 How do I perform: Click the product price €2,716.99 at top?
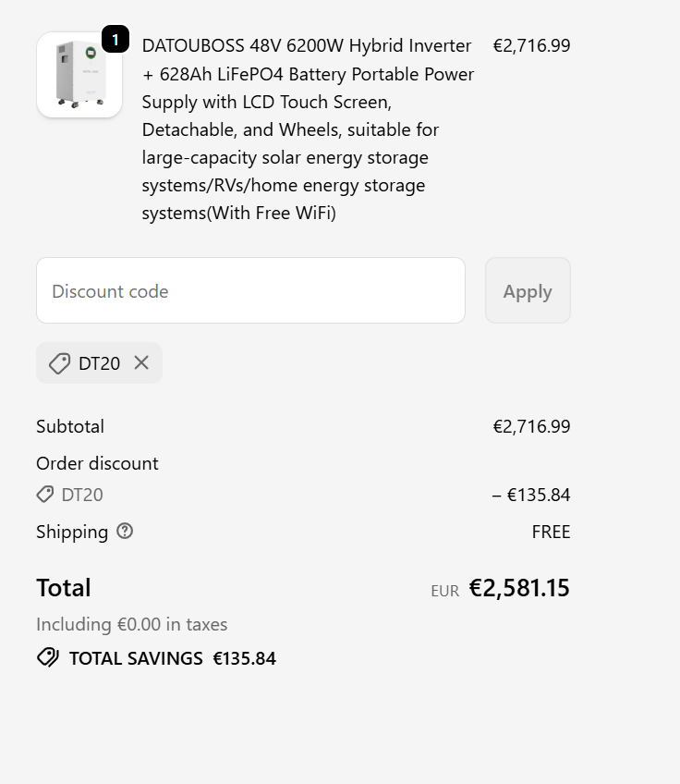(x=531, y=45)
